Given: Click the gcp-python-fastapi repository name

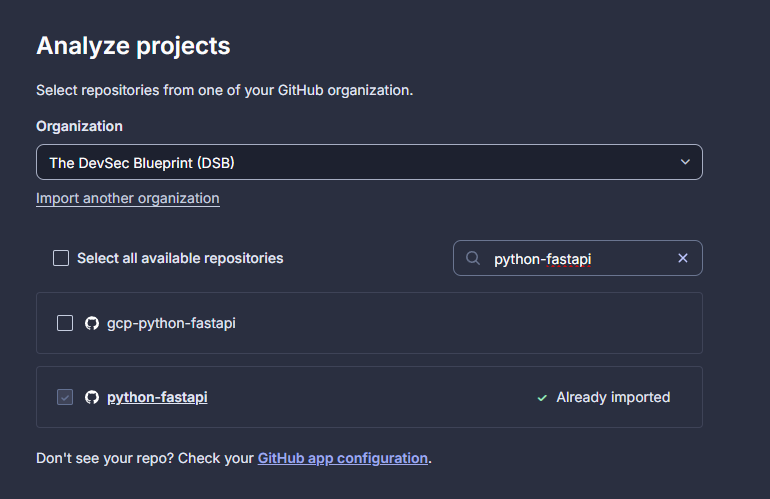Looking at the screenshot, I should click(x=171, y=323).
